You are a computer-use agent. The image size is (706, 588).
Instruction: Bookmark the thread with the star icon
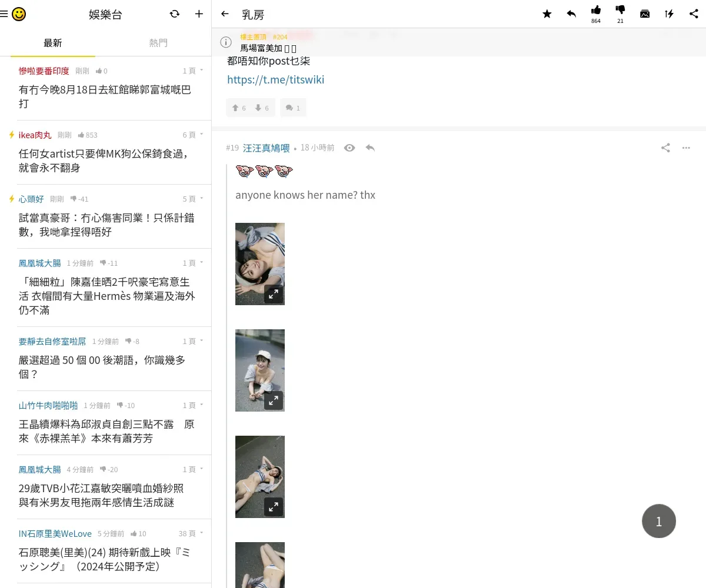tap(547, 14)
